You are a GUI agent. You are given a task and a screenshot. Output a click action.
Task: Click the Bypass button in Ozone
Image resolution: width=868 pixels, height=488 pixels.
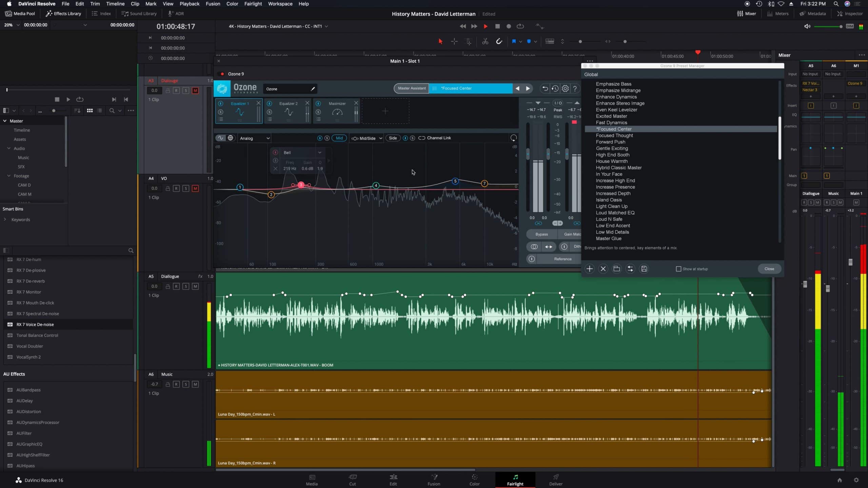tap(541, 234)
